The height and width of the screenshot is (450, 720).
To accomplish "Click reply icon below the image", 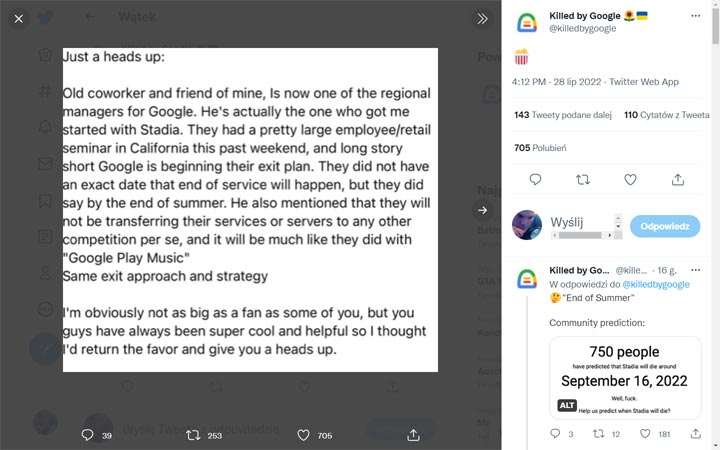I will pos(87,435).
